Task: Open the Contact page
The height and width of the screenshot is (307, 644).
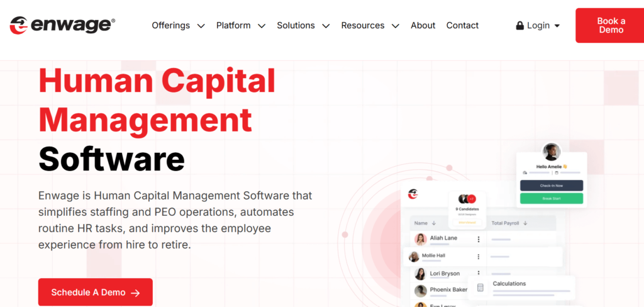Action: pos(462,26)
